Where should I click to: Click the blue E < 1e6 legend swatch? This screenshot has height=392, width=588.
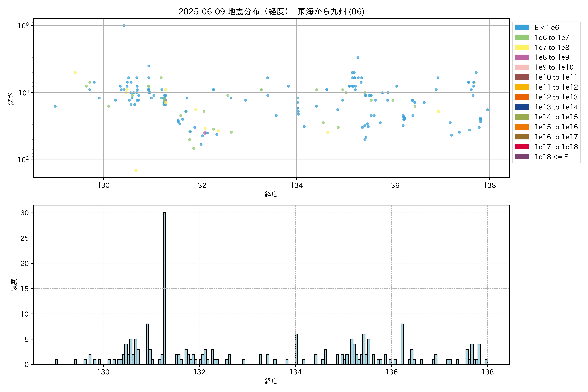pos(522,27)
